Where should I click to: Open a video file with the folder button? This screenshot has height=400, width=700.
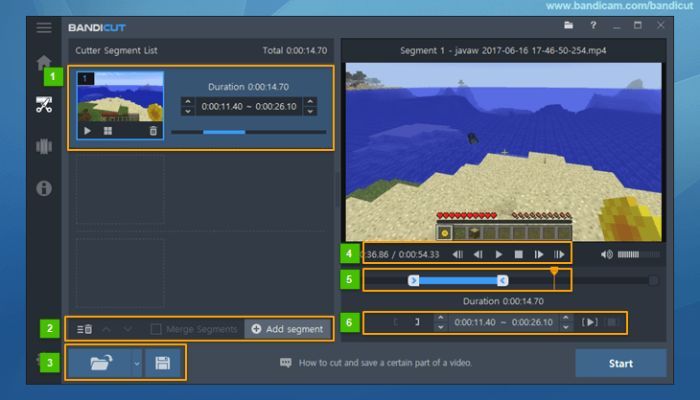tap(101, 363)
